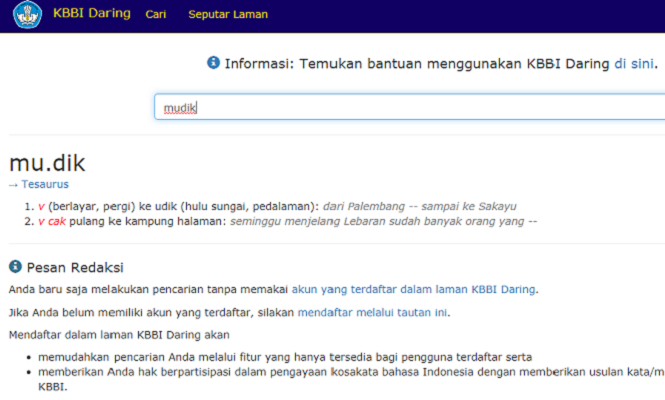Click the red 'cak' label in definition two
This screenshot has width=665, height=400.
(x=56, y=221)
